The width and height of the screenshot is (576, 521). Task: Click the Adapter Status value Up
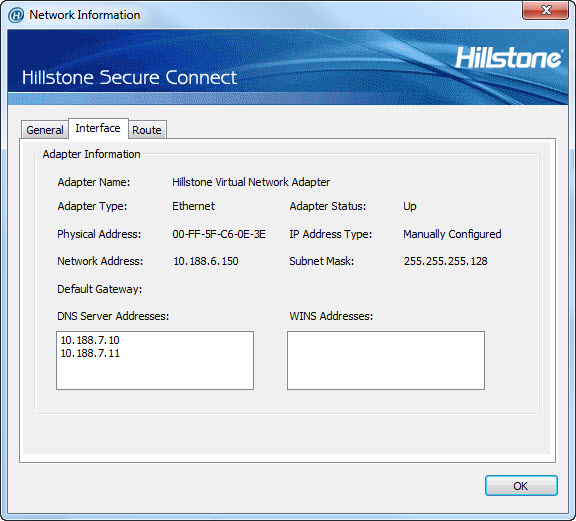410,206
